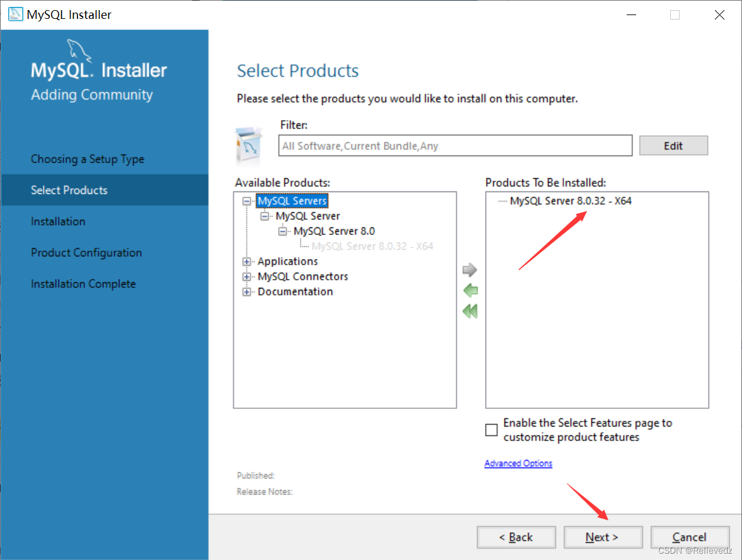Click the Next button
This screenshot has width=742, height=560.
point(602,537)
